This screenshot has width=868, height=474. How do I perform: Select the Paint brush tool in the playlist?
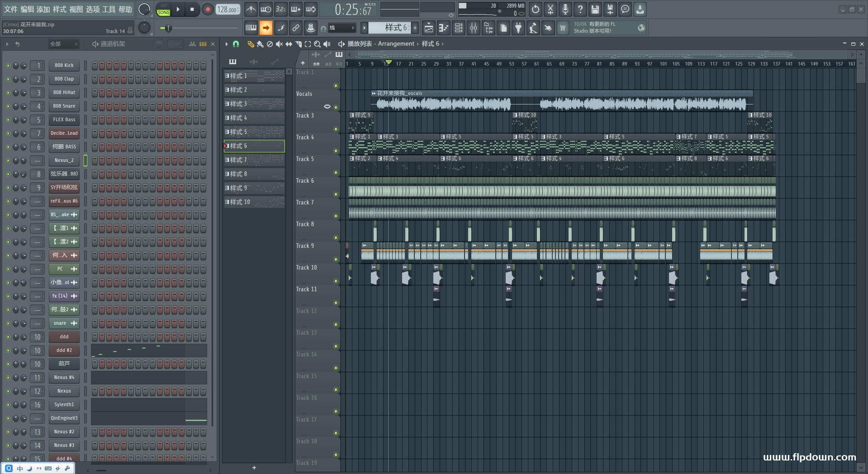click(x=260, y=44)
